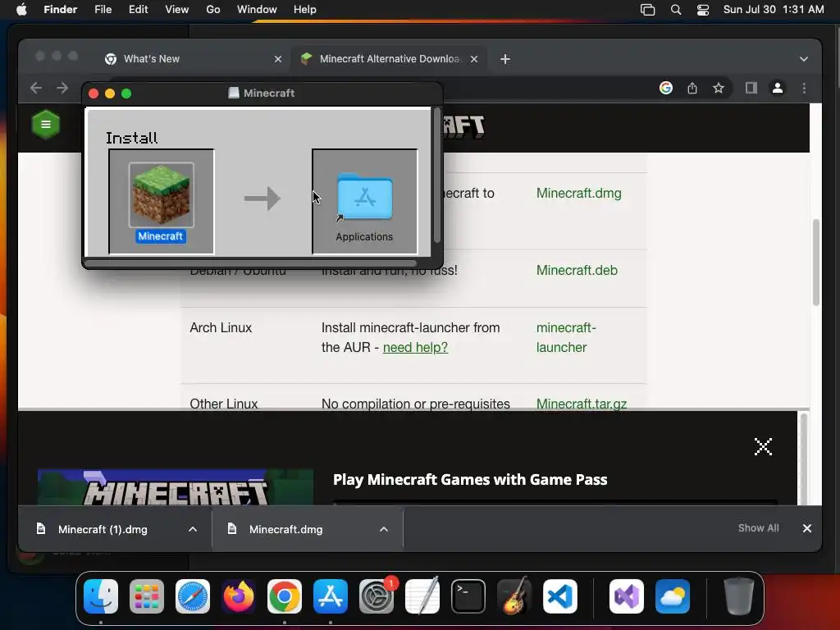840x630 pixels.
Task: Click the Google icon in Chrome toolbar
Action: click(666, 88)
